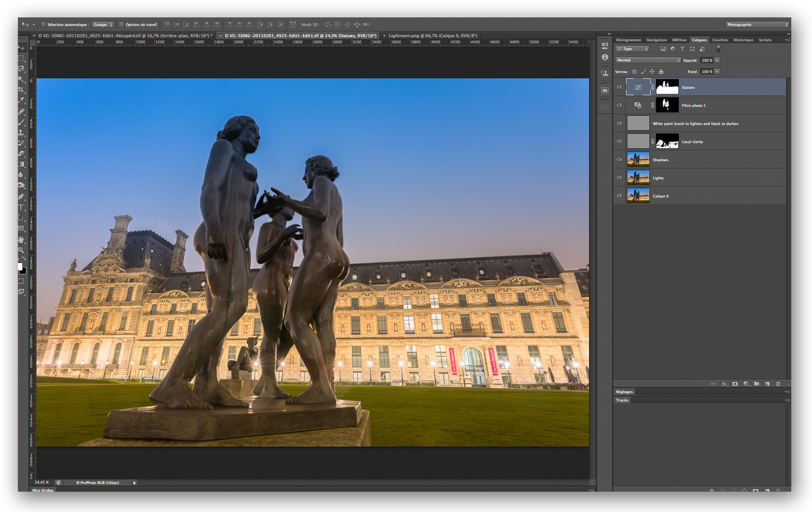Click the lock position icon
Viewport: 812px width, 512px height.
click(652, 71)
